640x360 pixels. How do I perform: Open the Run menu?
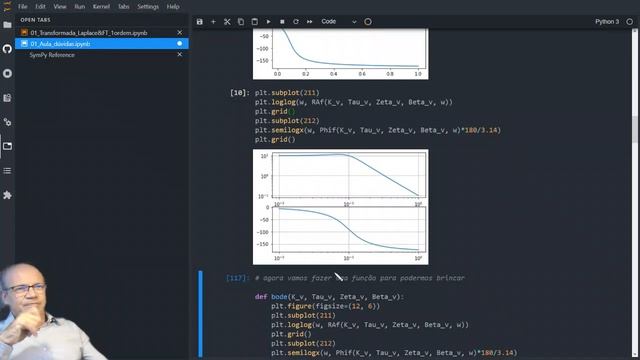[80, 7]
